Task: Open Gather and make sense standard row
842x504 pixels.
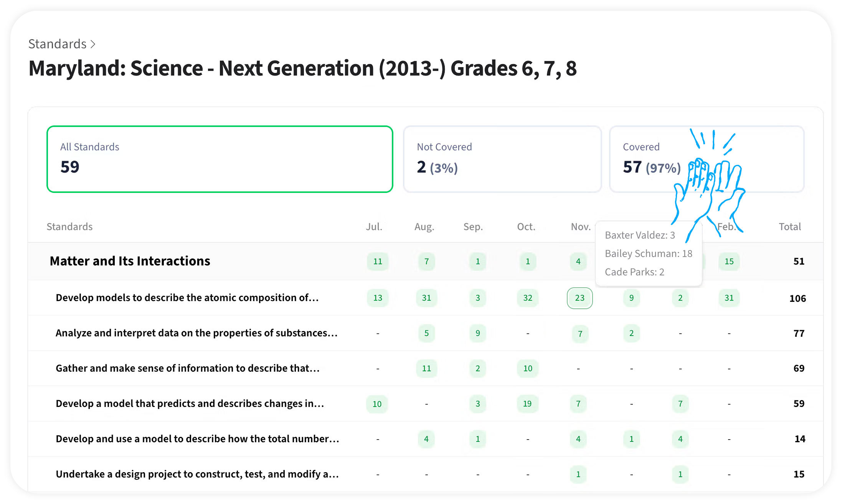Action: point(187,369)
